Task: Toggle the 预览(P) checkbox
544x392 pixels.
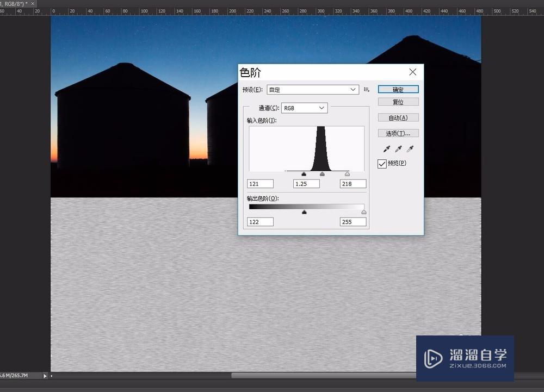Action: [x=382, y=164]
